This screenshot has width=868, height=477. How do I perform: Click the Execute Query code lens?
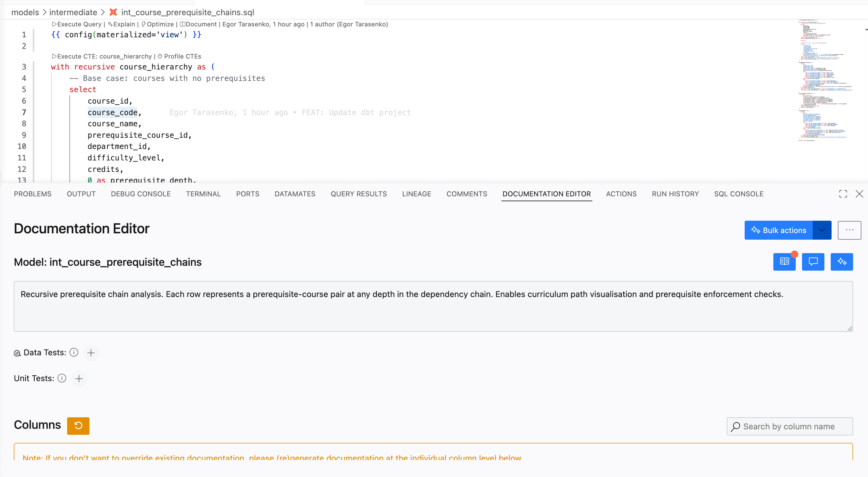pos(77,24)
